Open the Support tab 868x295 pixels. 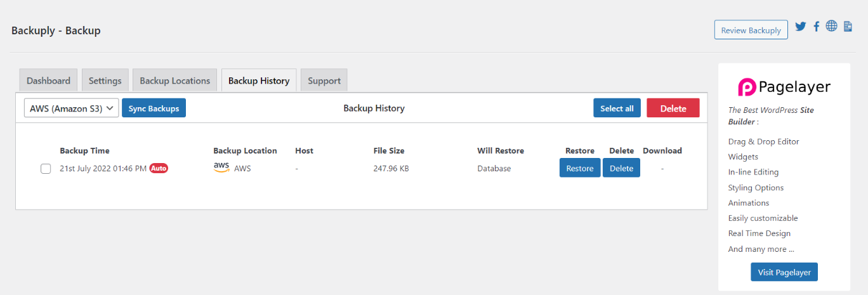pyautogui.click(x=324, y=81)
